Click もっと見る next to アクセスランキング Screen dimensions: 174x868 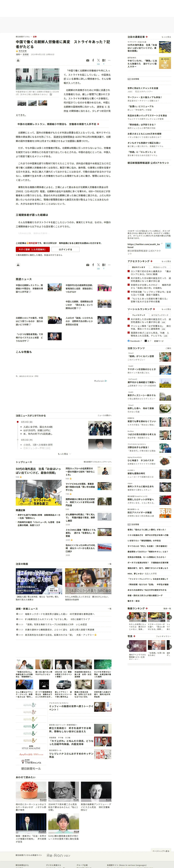click(166, 261)
